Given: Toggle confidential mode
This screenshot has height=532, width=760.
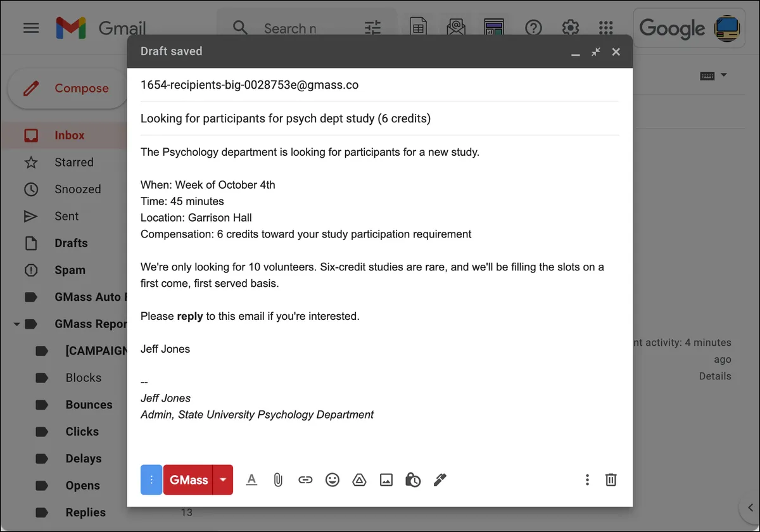Looking at the screenshot, I should tap(413, 479).
